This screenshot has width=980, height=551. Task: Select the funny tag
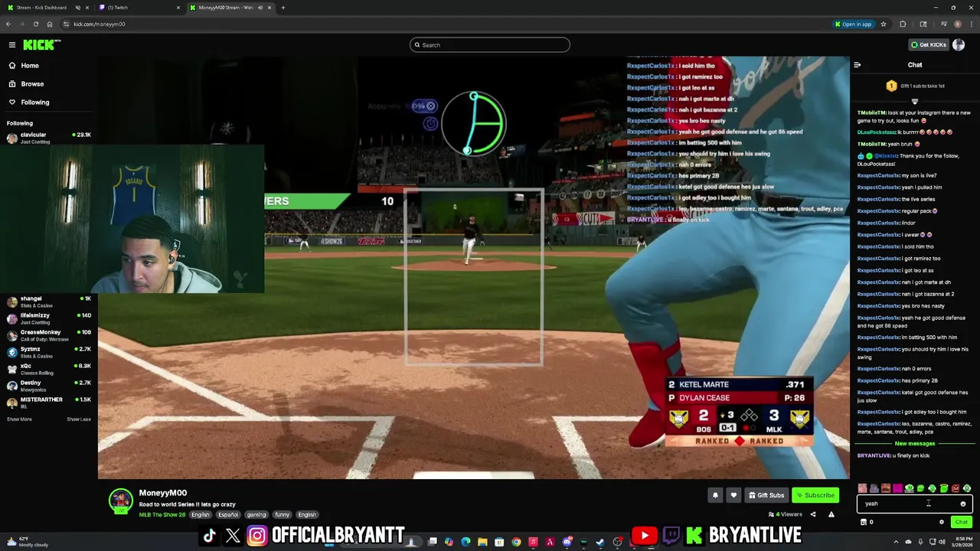tap(282, 514)
